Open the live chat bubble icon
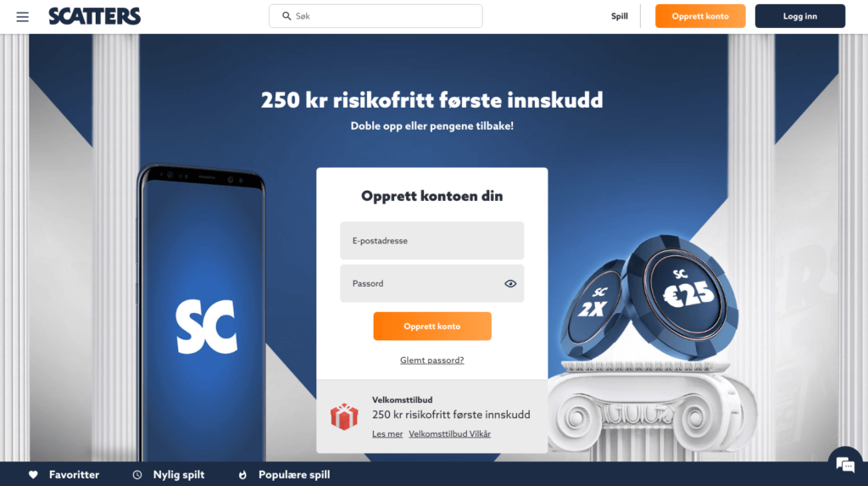 (x=845, y=465)
